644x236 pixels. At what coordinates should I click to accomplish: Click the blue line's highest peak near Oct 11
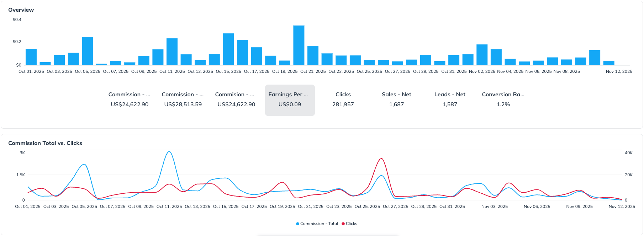(x=169, y=152)
